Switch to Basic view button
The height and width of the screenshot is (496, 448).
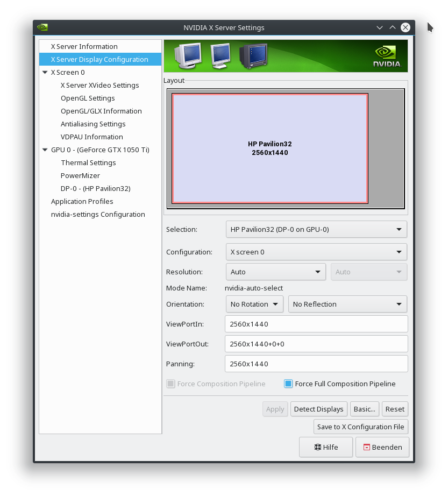[x=365, y=409]
